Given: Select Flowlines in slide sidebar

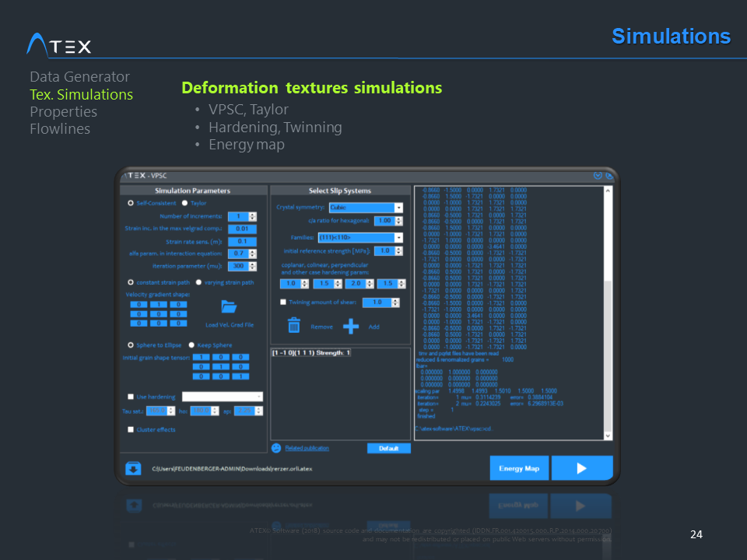Looking at the screenshot, I should click(60, 128).
